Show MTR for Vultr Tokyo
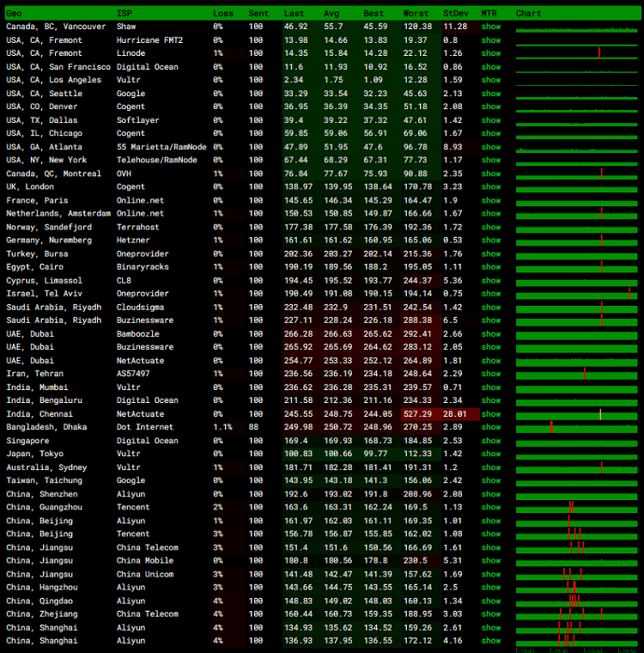 coord(491,454)
